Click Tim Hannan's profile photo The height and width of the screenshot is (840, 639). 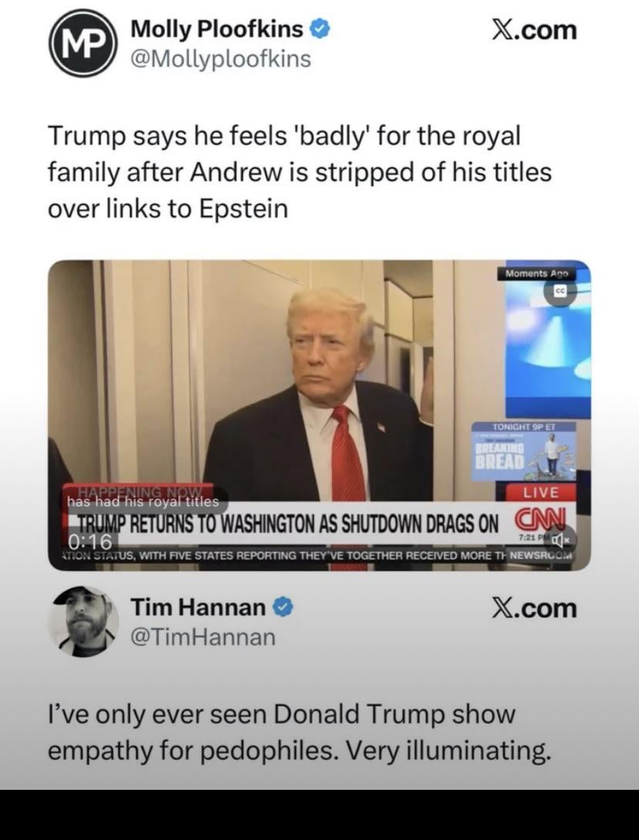coord(83,622)
